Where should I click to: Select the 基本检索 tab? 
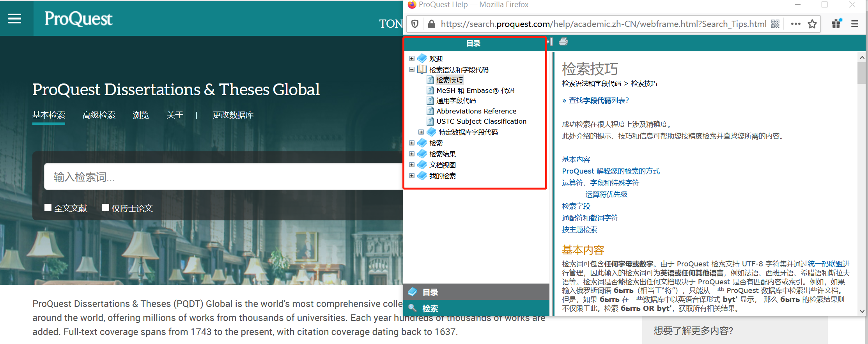pyautogui.click(x=49, y=115)
